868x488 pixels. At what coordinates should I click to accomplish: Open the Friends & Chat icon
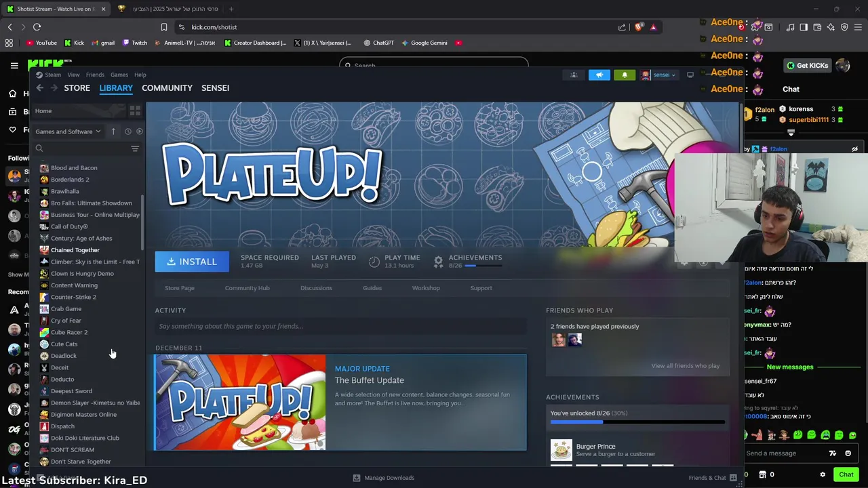[733, 478]
